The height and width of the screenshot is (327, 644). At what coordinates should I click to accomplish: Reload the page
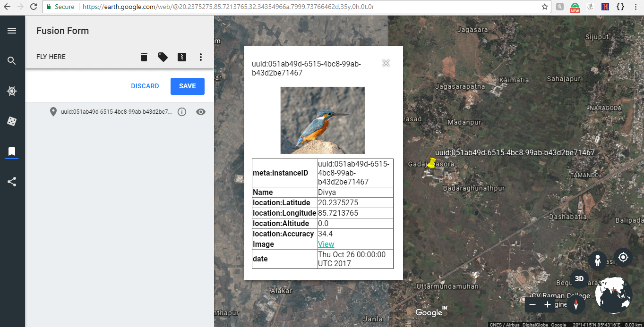[34, 7]
